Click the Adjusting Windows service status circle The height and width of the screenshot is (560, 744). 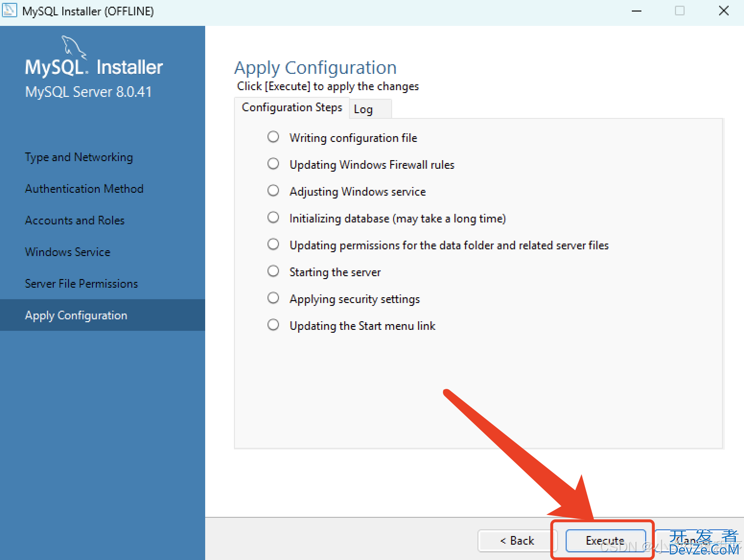click(x=273, y=191)
